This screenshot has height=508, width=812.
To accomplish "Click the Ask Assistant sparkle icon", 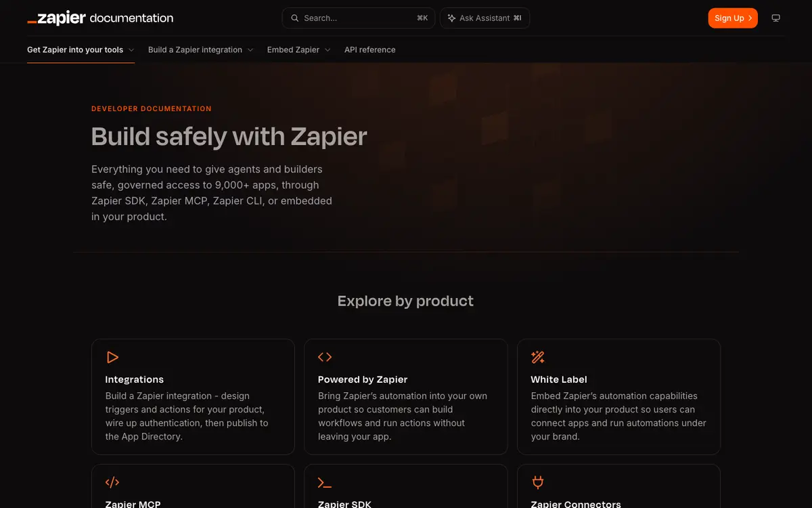I will pyautogui.click(x=451, y=18).
